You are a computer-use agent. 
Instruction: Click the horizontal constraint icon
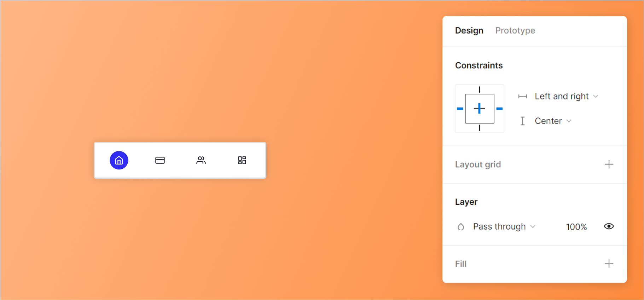522,97
